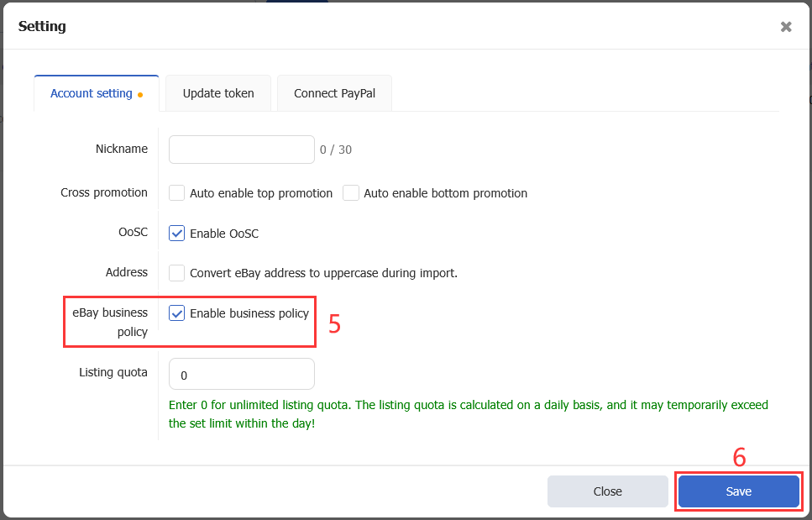Select the Cross promotion row label
Screen dimensions: 812x520
(x=104, y=192)
